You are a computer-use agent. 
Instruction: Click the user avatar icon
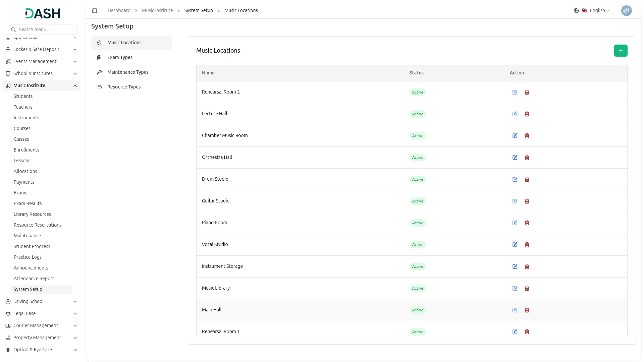click(626, 11)
